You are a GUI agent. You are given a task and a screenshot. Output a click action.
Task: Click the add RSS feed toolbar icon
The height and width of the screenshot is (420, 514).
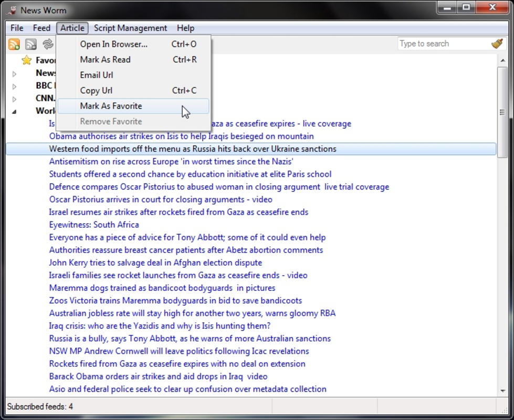(14, 44)
